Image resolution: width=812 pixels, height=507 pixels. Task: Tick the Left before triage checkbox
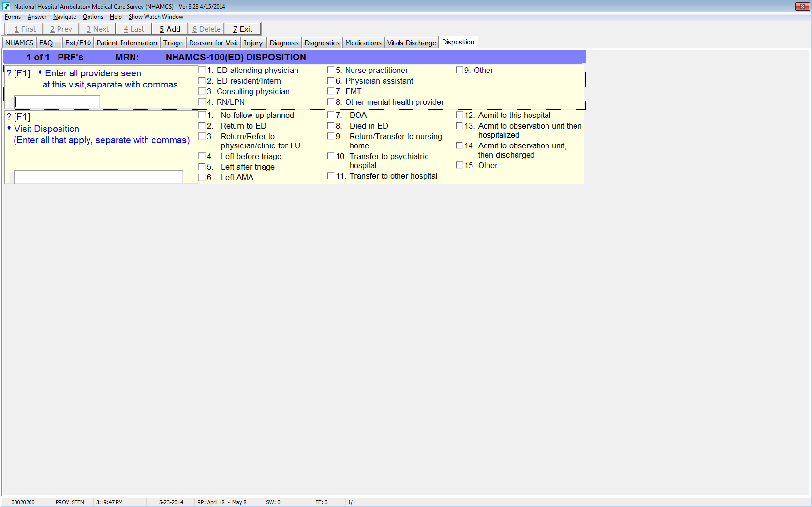click(x=202, y=156)
